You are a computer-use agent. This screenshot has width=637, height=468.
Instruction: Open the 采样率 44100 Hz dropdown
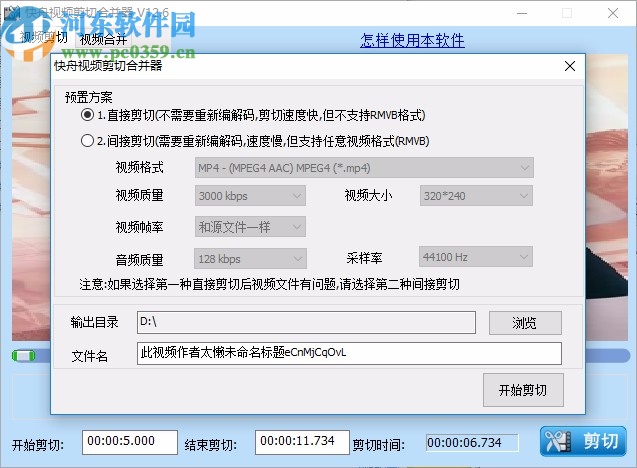tap(475, 257)
